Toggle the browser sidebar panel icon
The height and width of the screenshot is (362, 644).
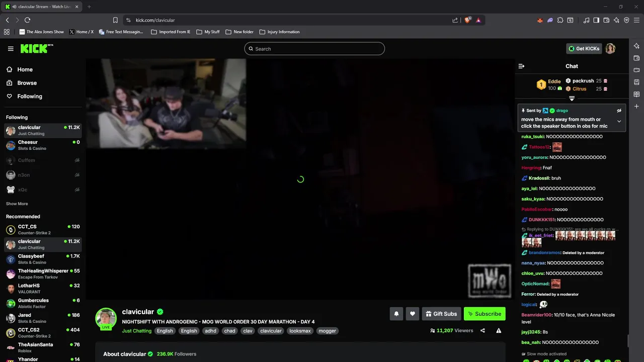[596, 20]
